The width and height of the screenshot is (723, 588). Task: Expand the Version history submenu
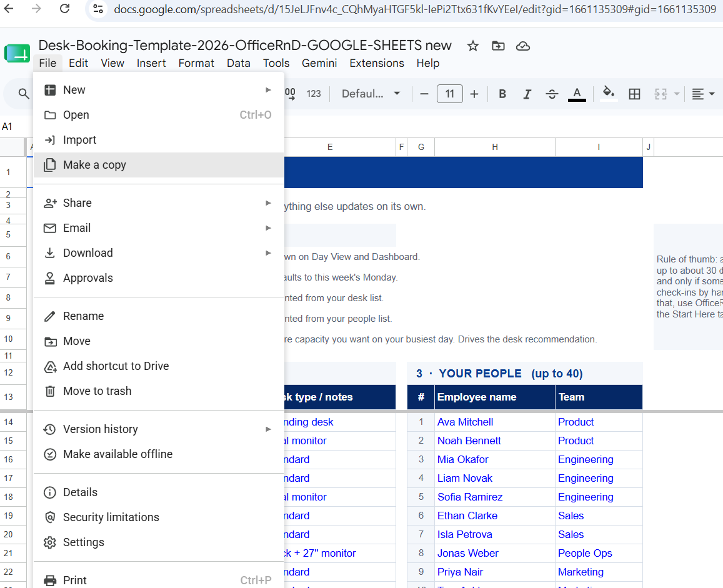click(x=159, y=429)
